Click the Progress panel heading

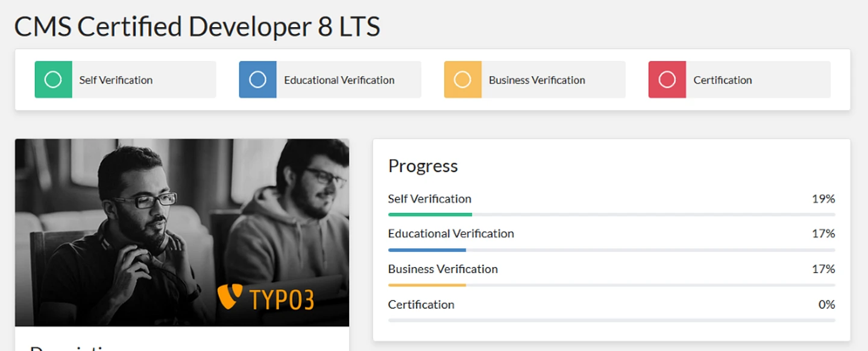point(423,166)
